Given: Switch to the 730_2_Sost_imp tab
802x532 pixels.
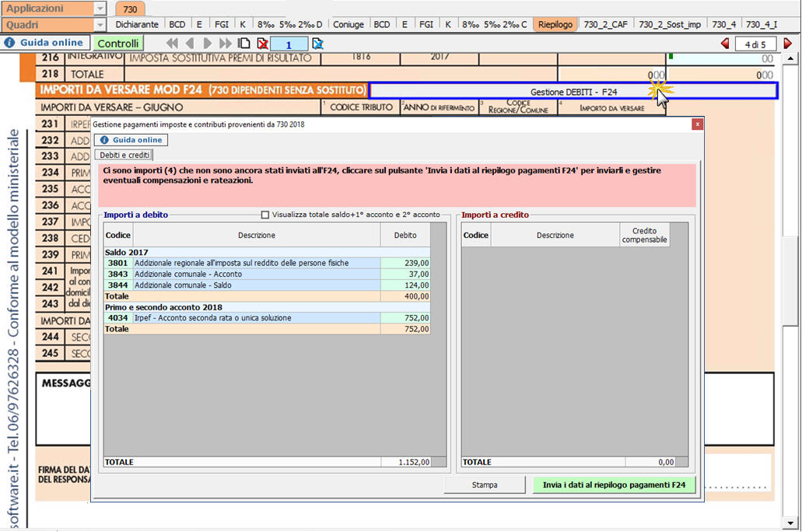Looking at the screenshot, I should pyautogui.click(x=670, y=25).
